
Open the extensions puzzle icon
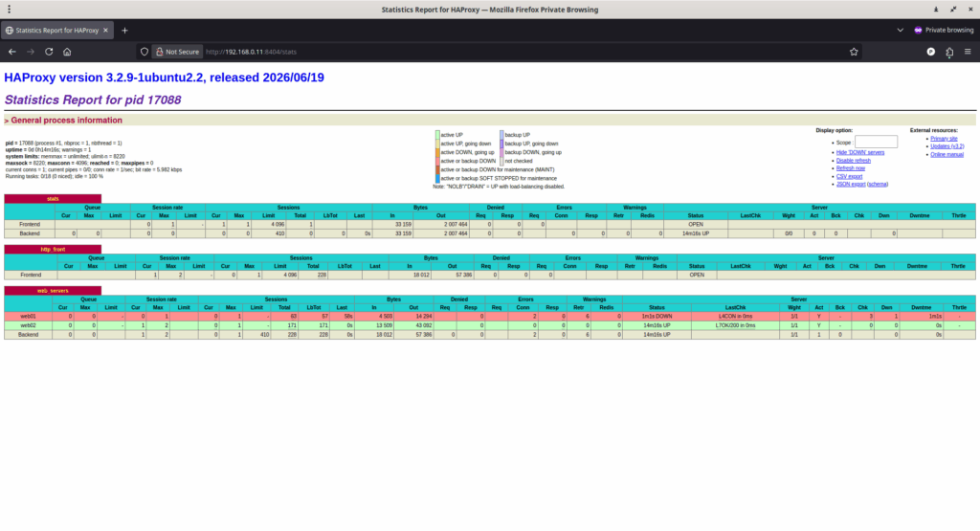(949, 52)
